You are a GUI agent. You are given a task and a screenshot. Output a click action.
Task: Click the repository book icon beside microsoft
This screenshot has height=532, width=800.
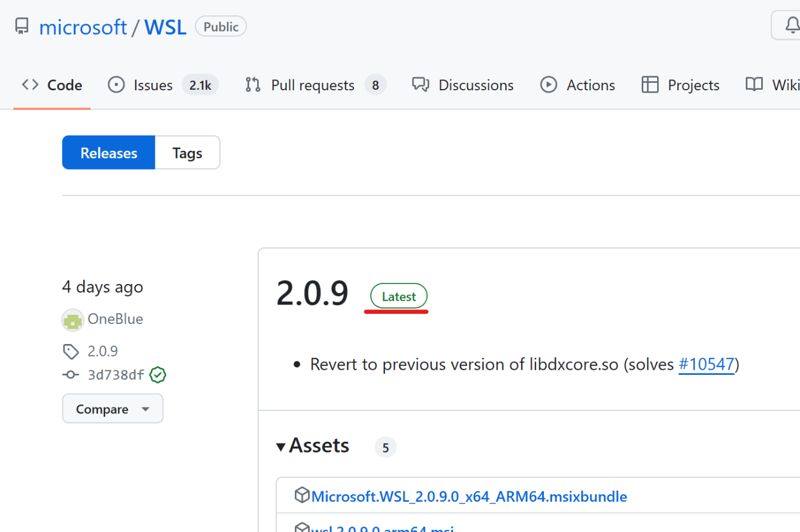[22, 26]
